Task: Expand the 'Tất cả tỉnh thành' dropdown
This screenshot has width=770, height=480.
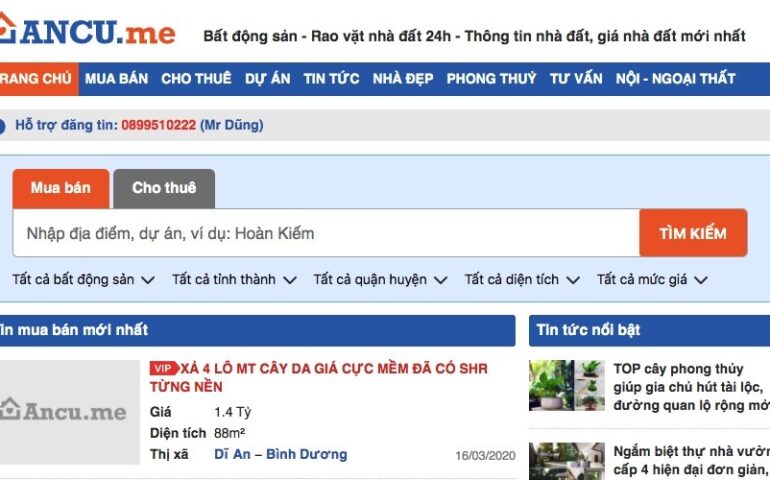Action: [x=234, y=280]
